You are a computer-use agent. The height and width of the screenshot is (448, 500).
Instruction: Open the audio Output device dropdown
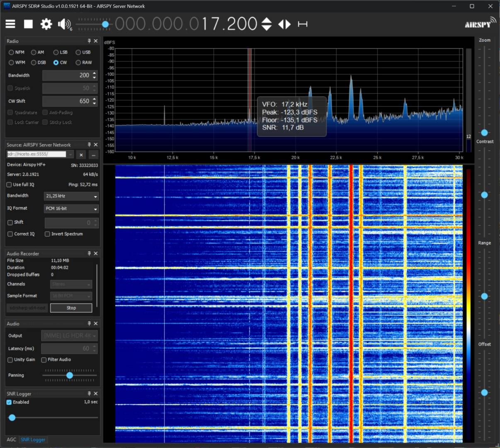click(x=69, y=336)
